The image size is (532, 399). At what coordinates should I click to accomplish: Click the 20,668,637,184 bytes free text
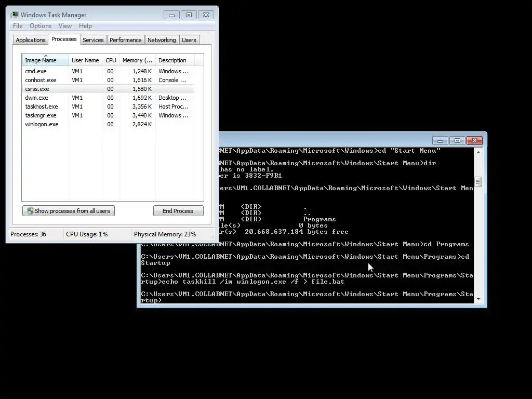point(297,232)
